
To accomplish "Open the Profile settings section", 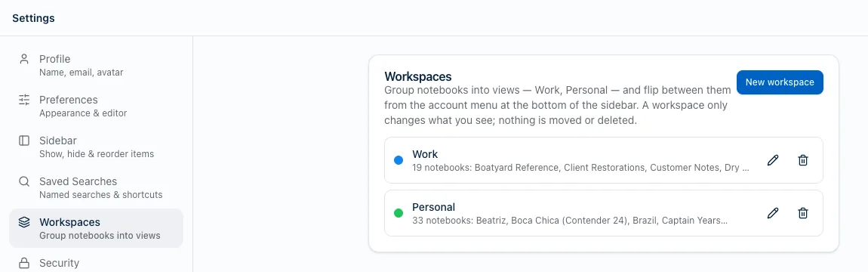I will [96, 65].
